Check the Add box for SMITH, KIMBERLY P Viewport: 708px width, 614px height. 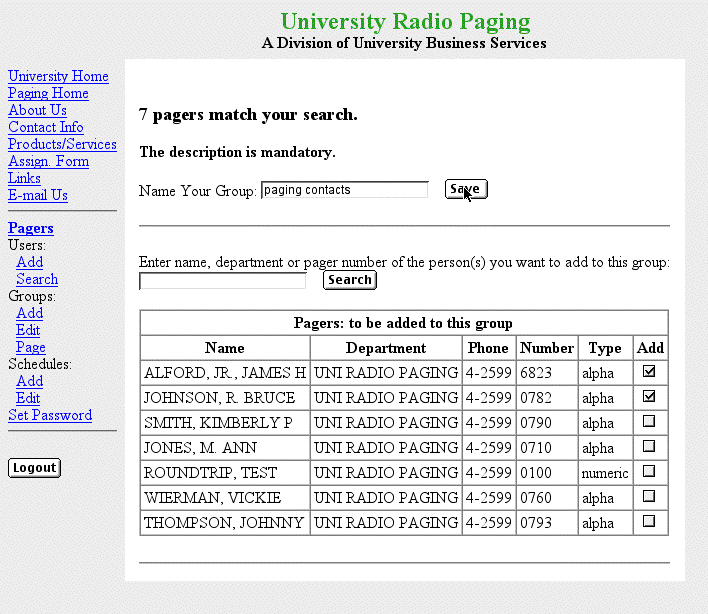point(649,421)
